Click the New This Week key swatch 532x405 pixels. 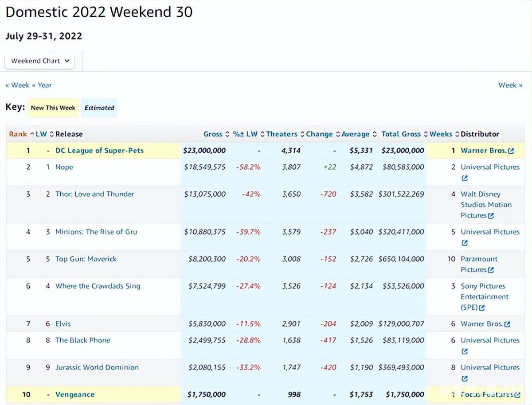pyautogui.click(x=53, y=108)
